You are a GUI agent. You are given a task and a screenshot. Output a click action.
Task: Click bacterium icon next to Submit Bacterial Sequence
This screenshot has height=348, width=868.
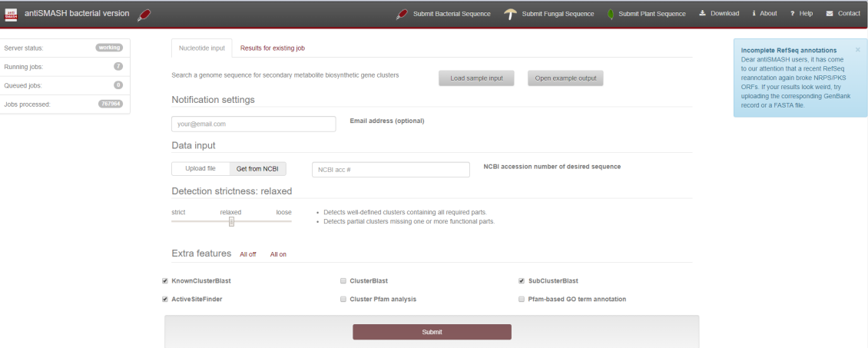pos(402,15)
